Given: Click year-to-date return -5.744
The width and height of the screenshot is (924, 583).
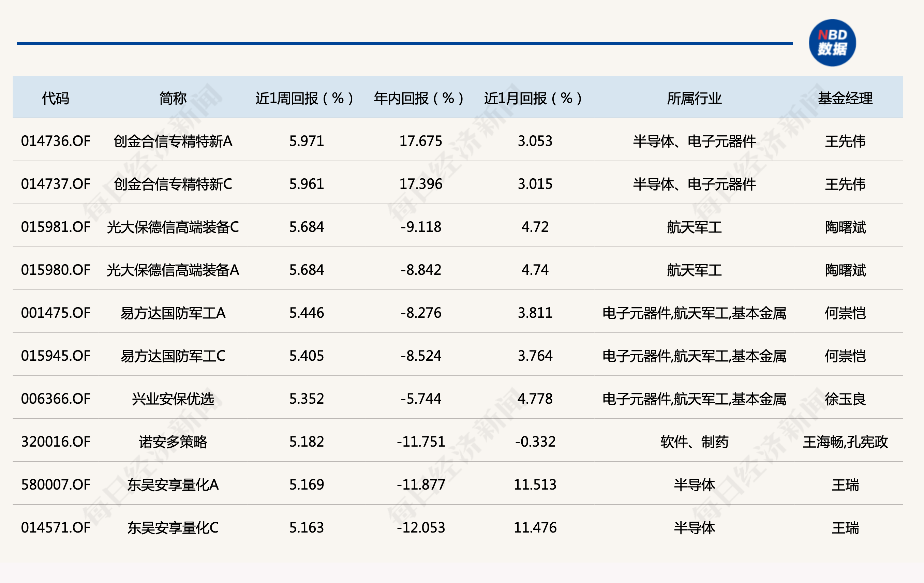Looking at the screenshot, I should (x=421, y=399).
